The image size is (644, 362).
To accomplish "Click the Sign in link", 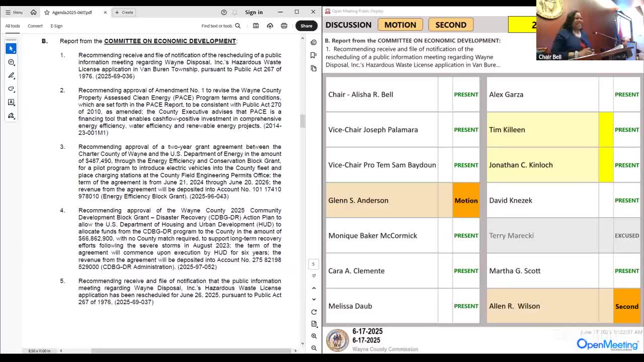I will (x=254, y=12).
